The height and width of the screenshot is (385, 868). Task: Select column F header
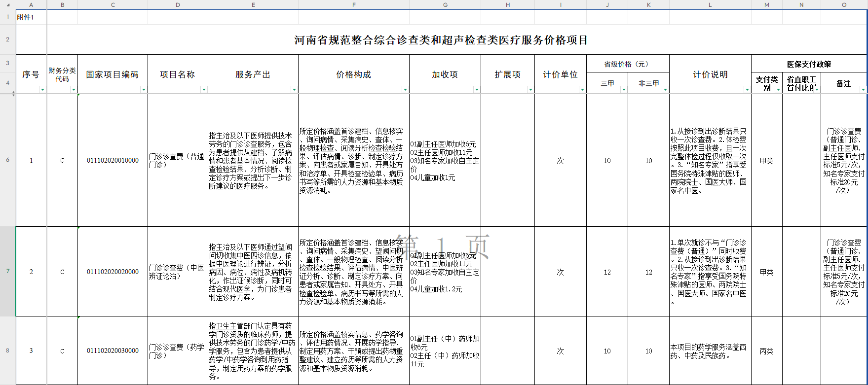(354, 5)
